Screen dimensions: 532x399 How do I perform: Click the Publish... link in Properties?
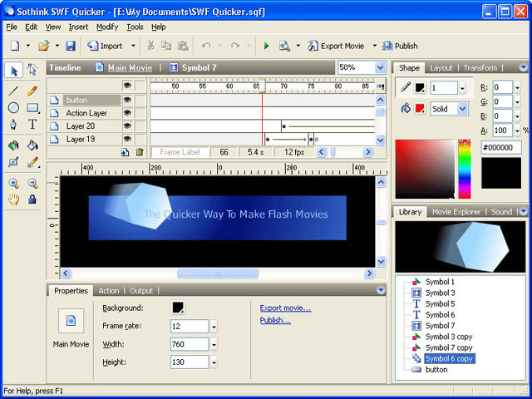(275, 320)
